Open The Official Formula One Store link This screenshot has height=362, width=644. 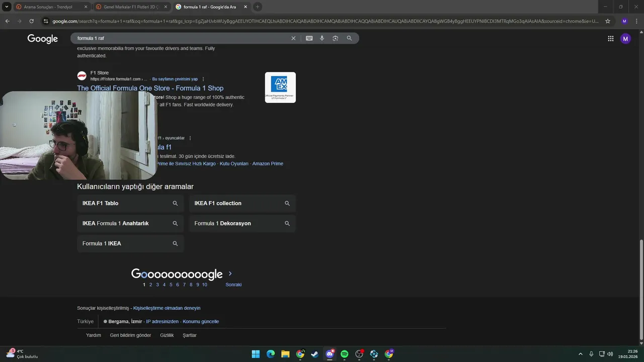click(150, 88)
